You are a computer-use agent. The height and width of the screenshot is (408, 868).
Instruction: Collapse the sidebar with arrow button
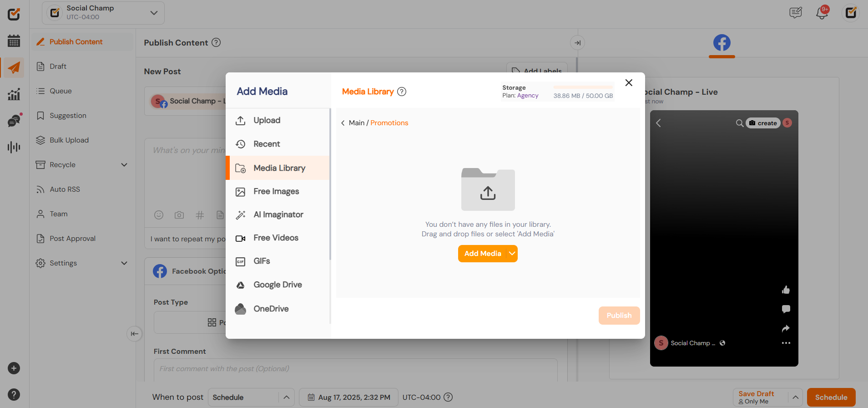(x=134, y=334)
